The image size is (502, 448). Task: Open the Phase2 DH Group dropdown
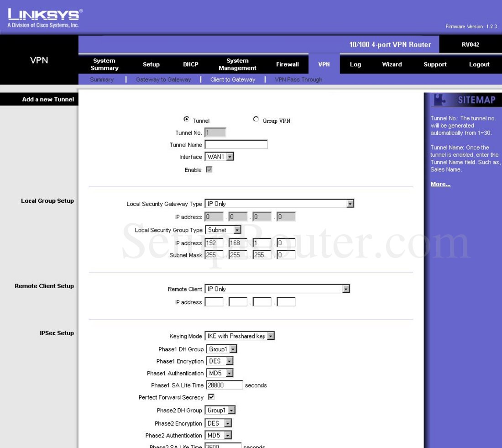pos(220,410)
